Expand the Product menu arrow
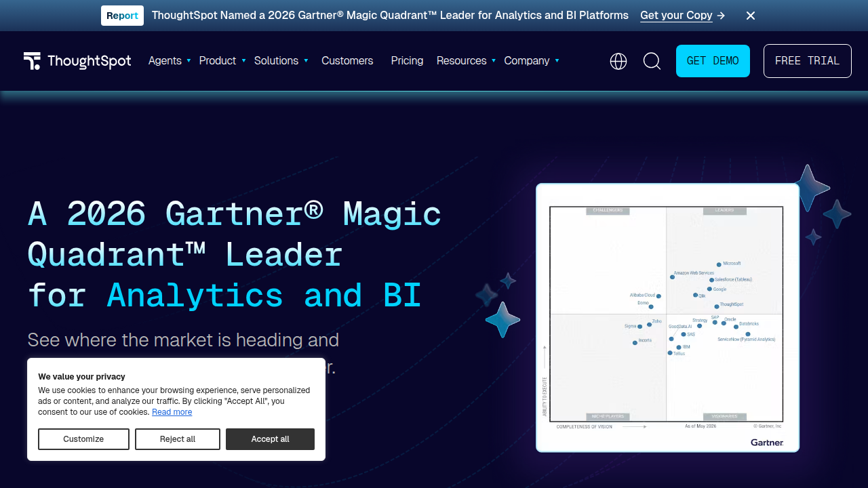Viewport: 868px width, 488px height. 243,60
